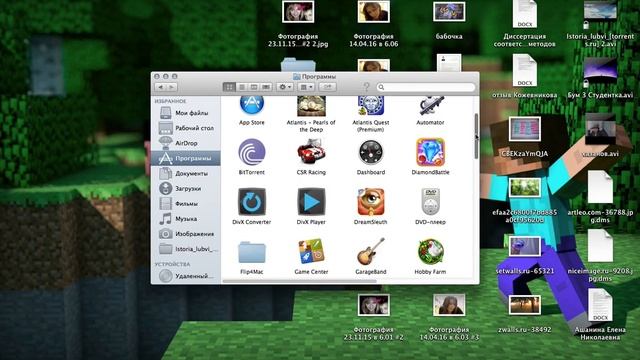Select niceimage.ru-9208.jpg.dms file

(600, 246)
